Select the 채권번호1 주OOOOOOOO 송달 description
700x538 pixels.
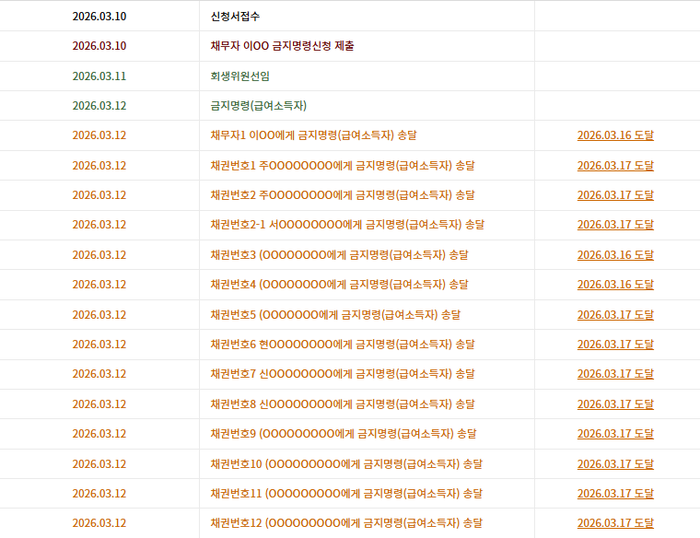342,166
